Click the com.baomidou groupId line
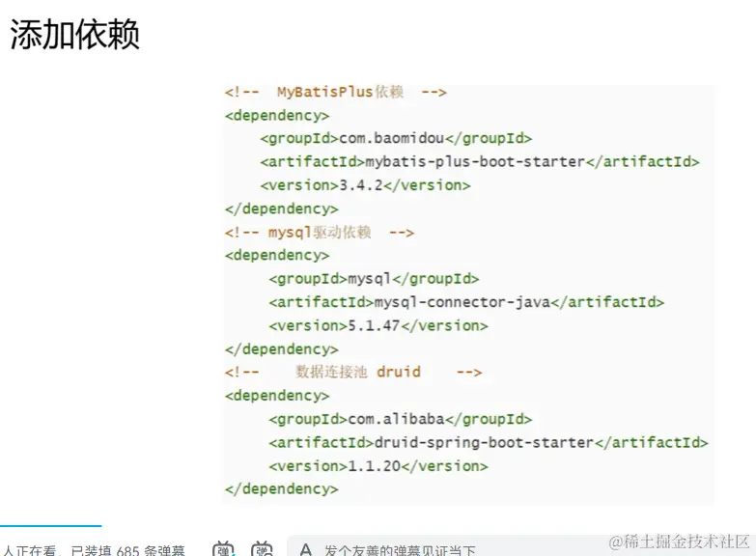The width and height of the screenshot is (756, 556). pos(396,138)
